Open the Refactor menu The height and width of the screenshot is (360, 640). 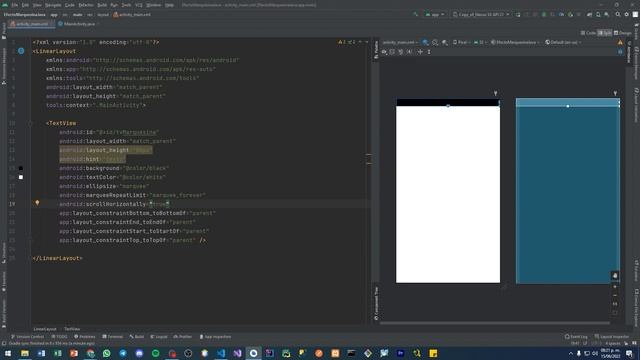[86, 5]
